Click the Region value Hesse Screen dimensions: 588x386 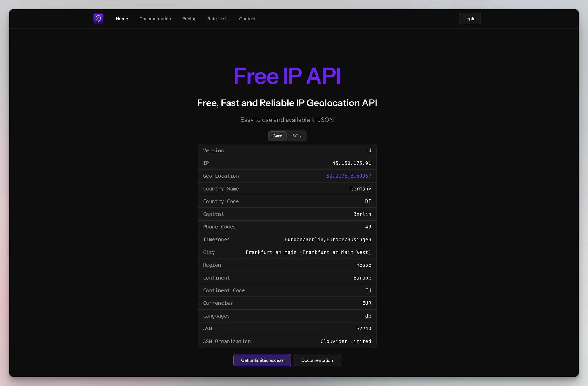[x=363, y=265]
